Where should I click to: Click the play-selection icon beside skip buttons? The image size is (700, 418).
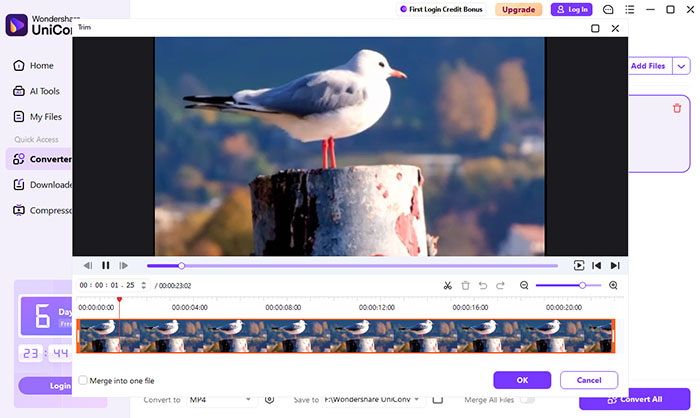click(x=579, y=265)
